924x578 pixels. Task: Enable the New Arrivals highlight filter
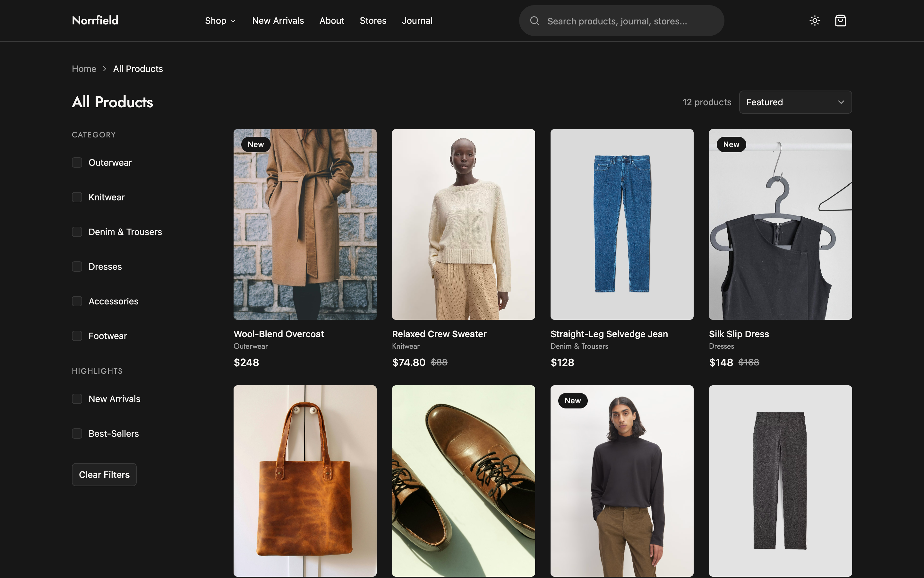click(x=77, y=399)
